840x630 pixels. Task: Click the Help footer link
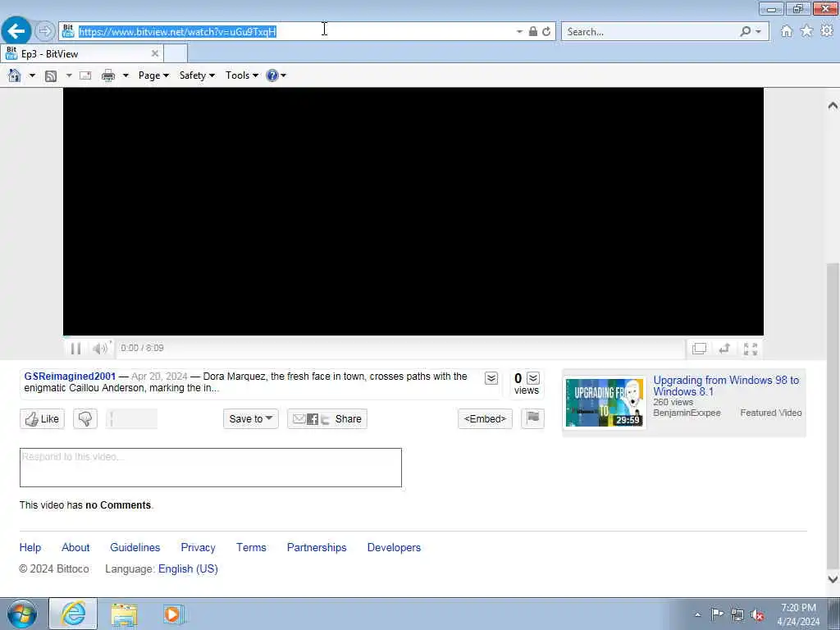tap(30, 547)
